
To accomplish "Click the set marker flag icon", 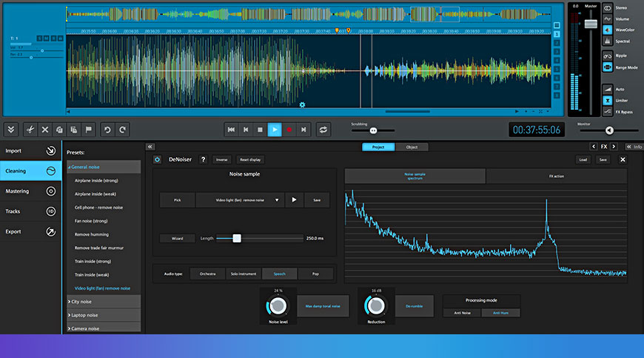I will tap(88, 130).
